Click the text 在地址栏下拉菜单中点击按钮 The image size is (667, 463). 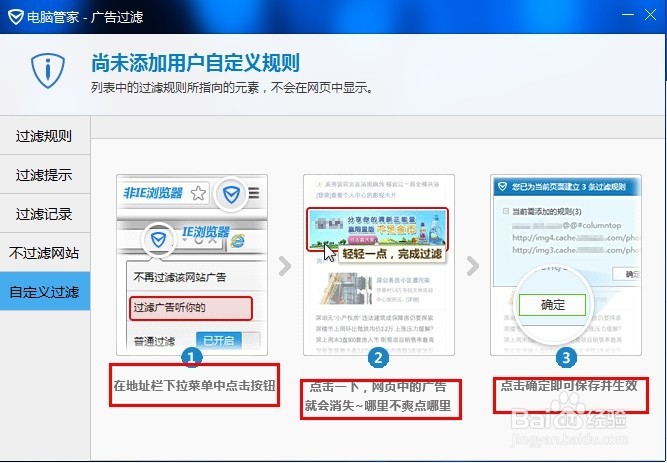click(194, 386)
